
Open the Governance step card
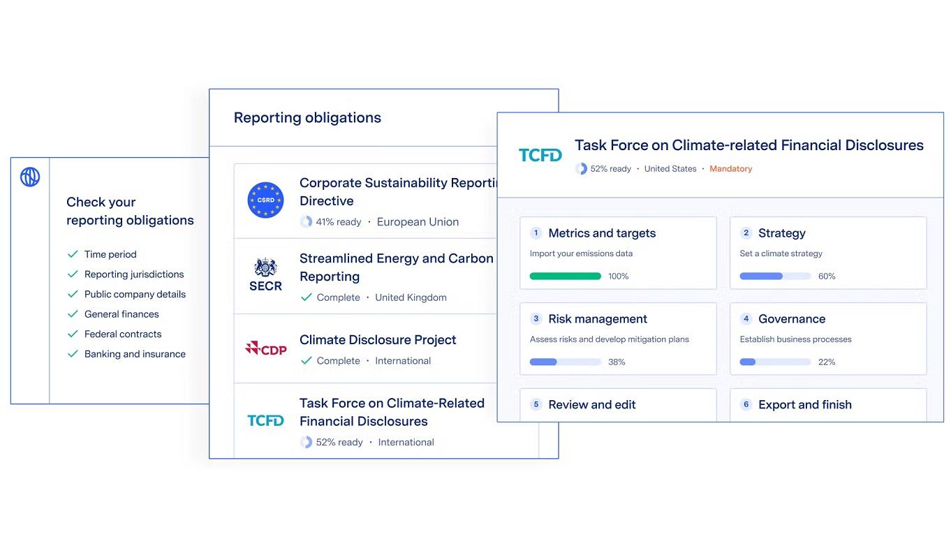[828, 339]
